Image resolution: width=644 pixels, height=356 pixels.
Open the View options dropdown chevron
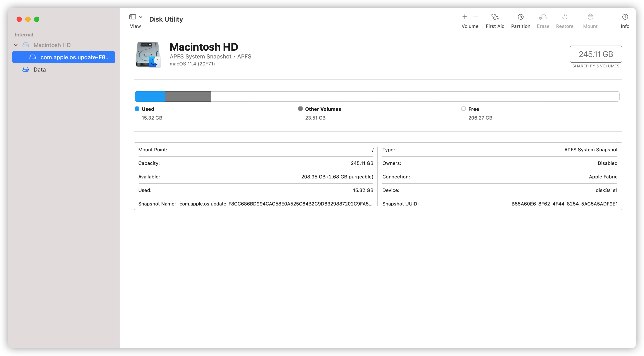pos(141,17)
